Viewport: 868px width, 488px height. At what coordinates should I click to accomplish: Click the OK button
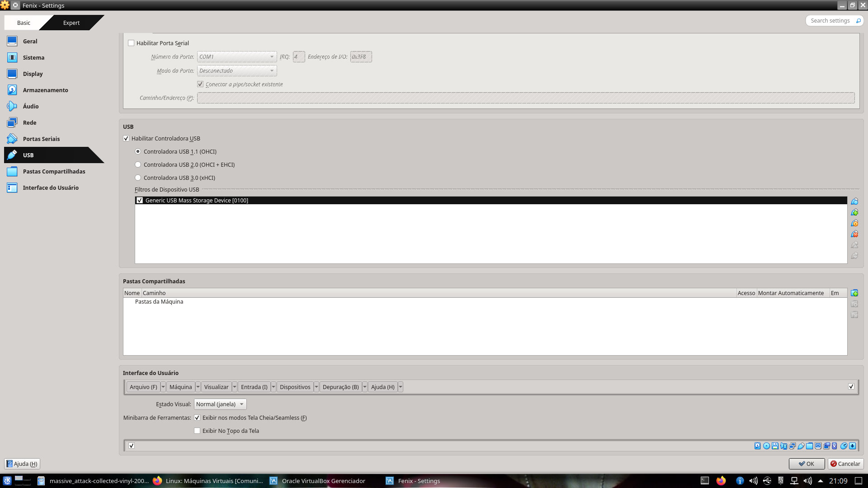(x=806, y=464)
